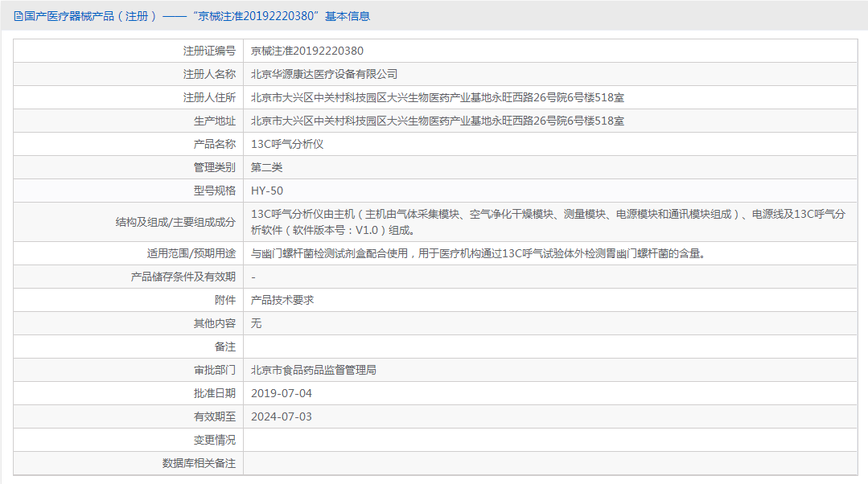Click the 变更情况 label
This screenshot has height=484, width=868.
pos(215,439)
